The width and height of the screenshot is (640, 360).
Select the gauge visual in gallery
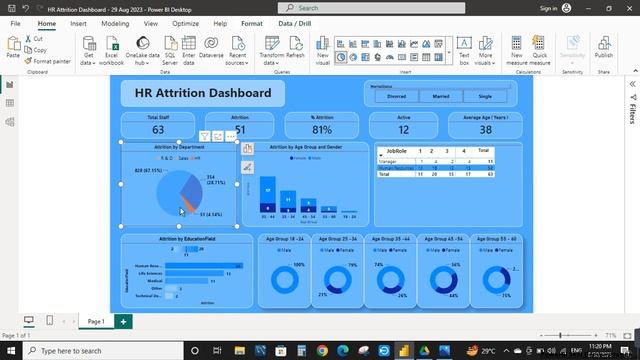click(x=390, y=57)
